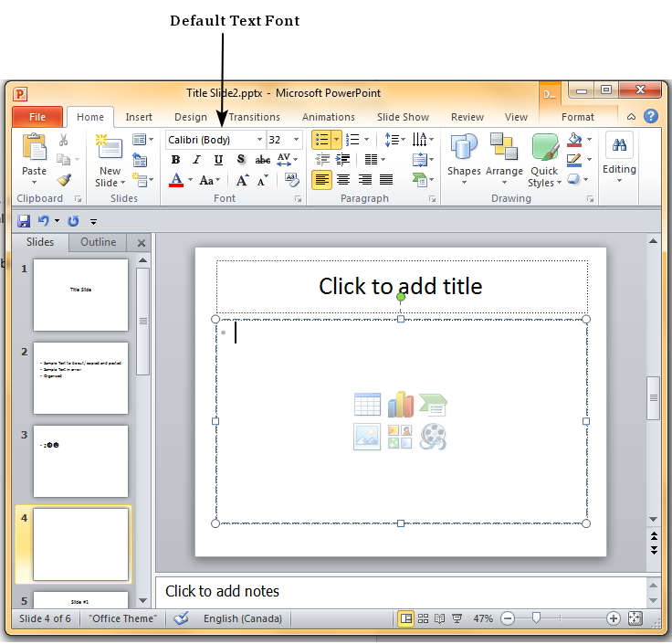Open the Slide Show ribbon tab

point(403,117)
